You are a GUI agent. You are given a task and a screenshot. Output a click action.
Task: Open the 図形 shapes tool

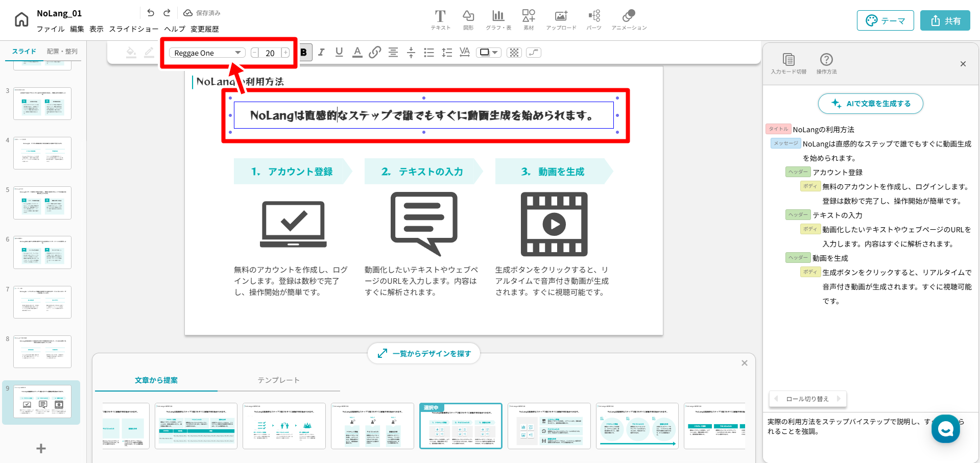coord(468,20)
